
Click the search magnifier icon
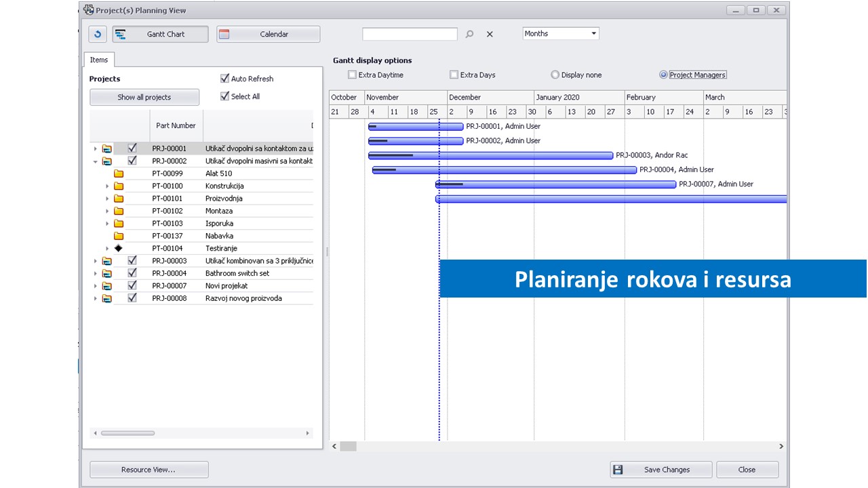point(469,34)
